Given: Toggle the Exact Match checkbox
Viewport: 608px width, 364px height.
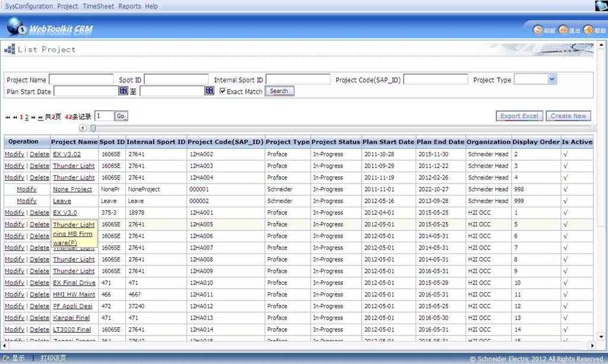Looking at the screenshot, I should pos(223,91).
